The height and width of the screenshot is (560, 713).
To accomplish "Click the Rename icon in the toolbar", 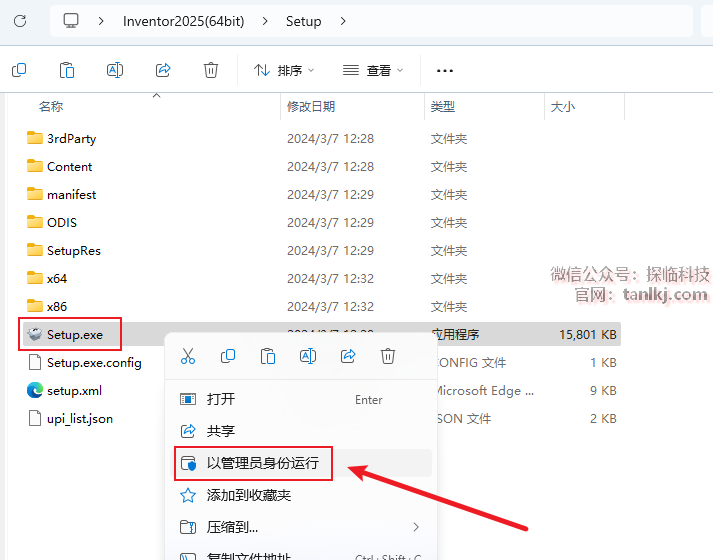I will [115, 70].
